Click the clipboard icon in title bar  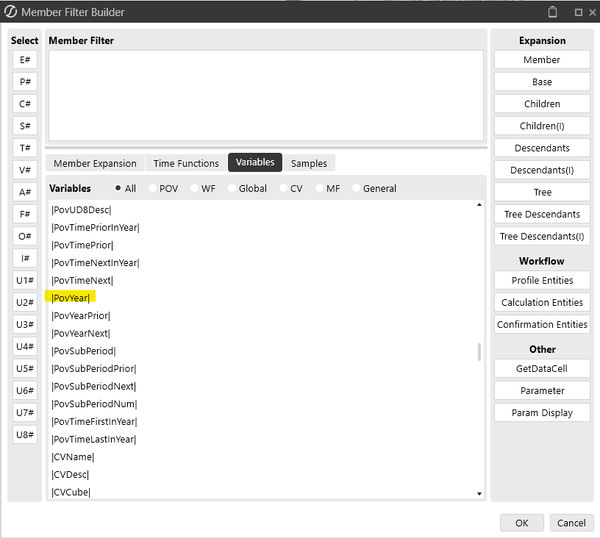point(551,12)
